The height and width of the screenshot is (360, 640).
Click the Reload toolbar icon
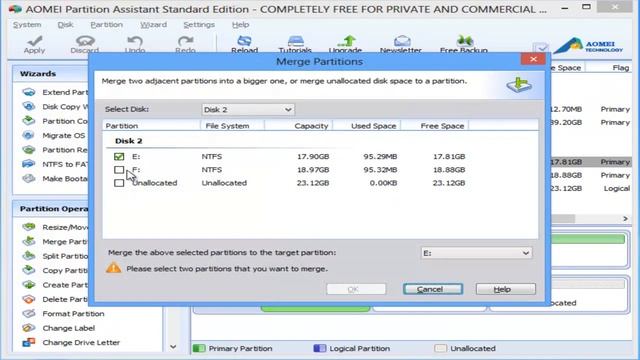244,41
